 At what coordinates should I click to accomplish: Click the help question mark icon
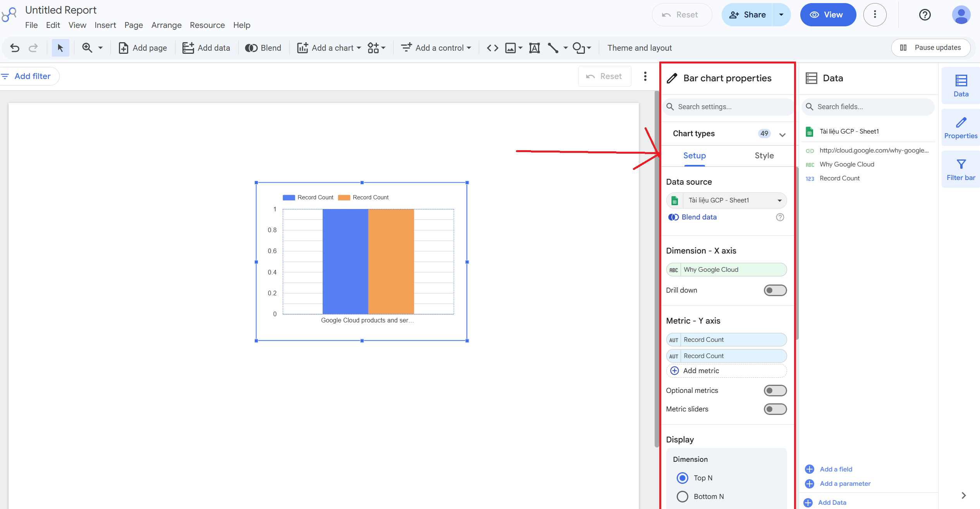coord(925,15)
